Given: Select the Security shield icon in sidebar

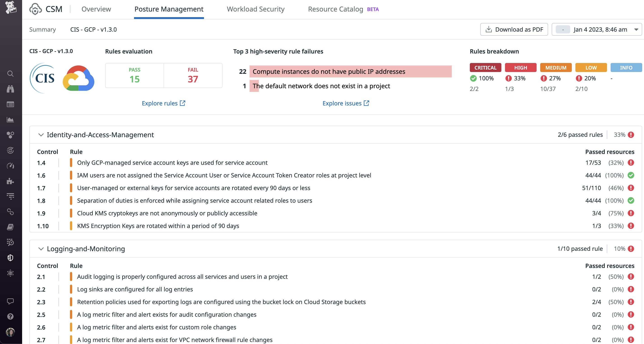Looking at the screenshot, I should click(x=10, y=258).
